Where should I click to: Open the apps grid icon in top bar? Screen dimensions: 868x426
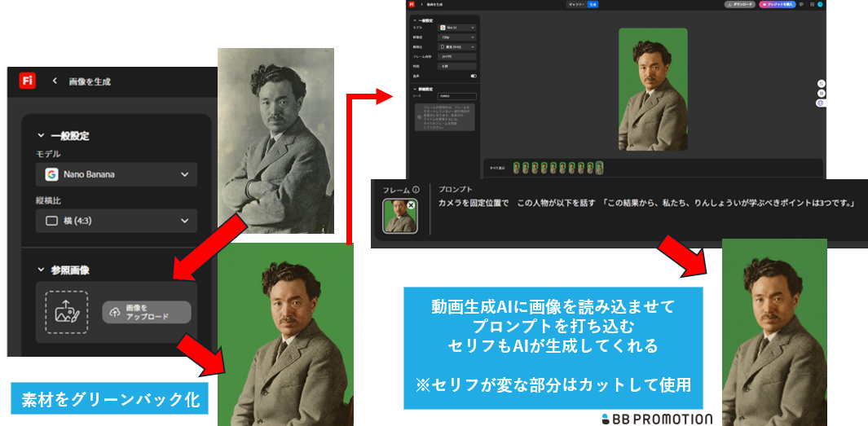(811, 4)
